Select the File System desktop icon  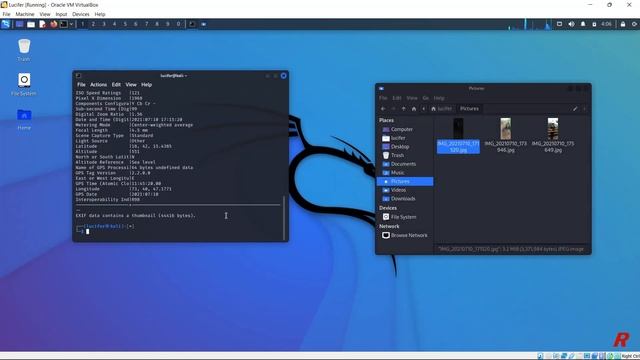pos(24,84)
